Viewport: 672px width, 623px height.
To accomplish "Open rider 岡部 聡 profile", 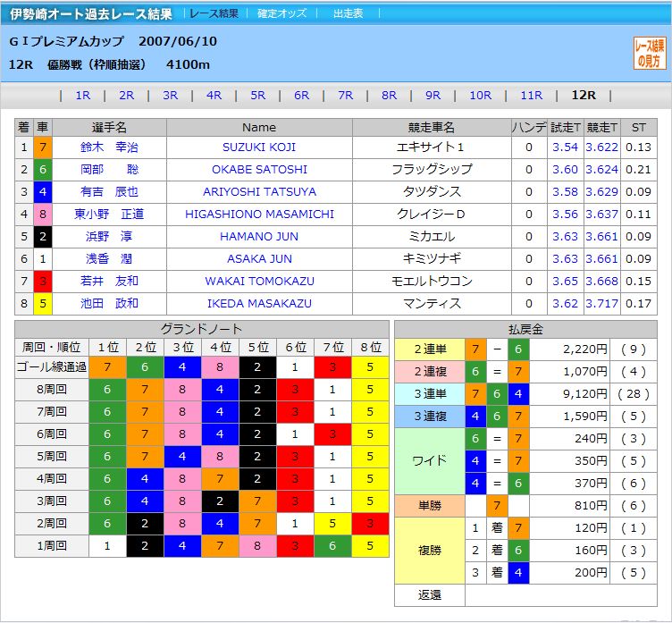I will pos(109,170).
